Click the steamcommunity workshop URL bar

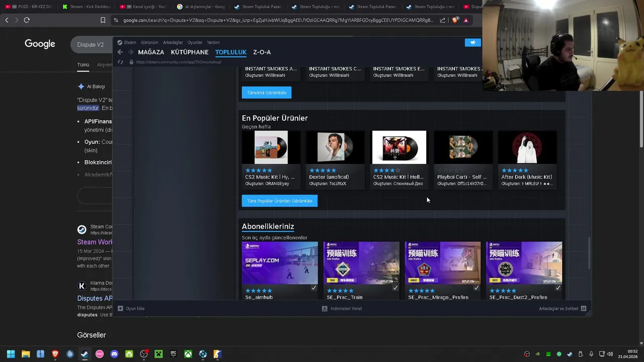tap(179, 62)
